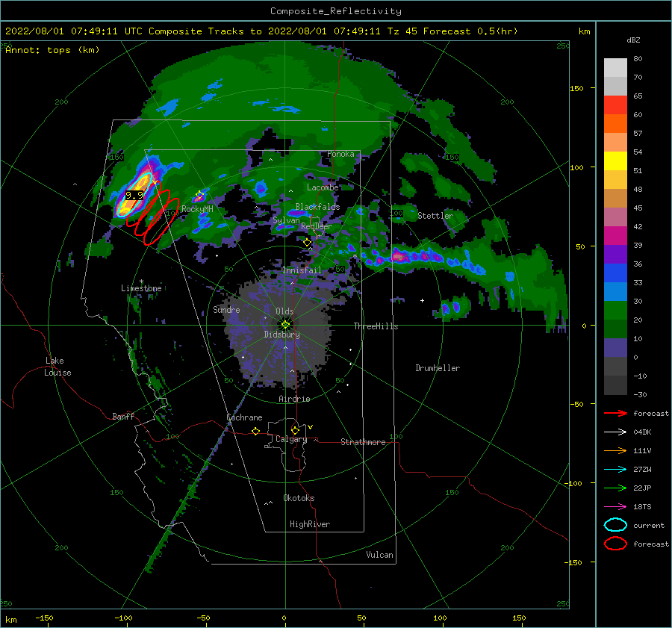Click the Limestone label
The image size is (672, 628).
[141, 288]
